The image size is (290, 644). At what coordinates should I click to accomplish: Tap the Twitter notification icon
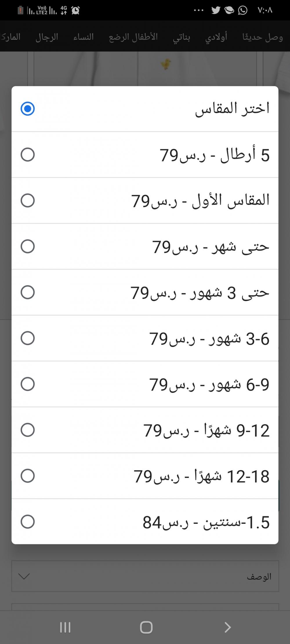[216, 10]
